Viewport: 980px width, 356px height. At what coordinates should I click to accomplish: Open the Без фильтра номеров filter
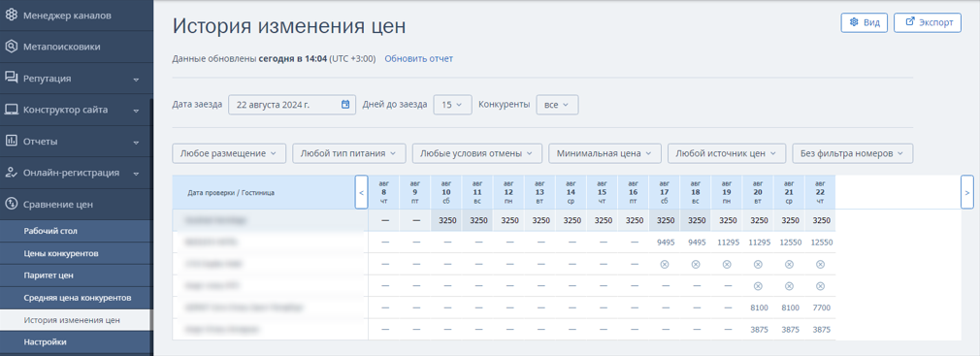(853, 153)
